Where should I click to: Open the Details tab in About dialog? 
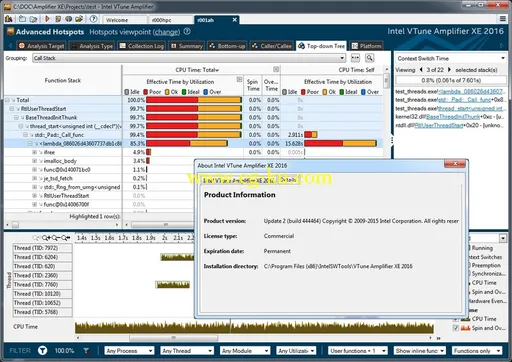tap(288, 180)
